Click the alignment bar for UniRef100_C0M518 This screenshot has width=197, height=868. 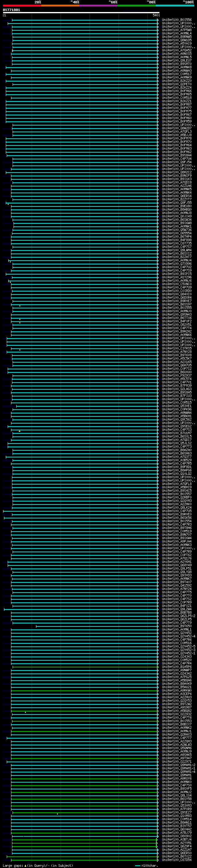coord(85,98)
